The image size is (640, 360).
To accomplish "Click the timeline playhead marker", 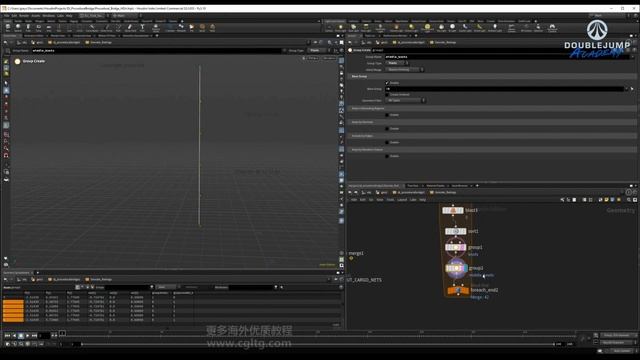I will click(x=62, y=333).
